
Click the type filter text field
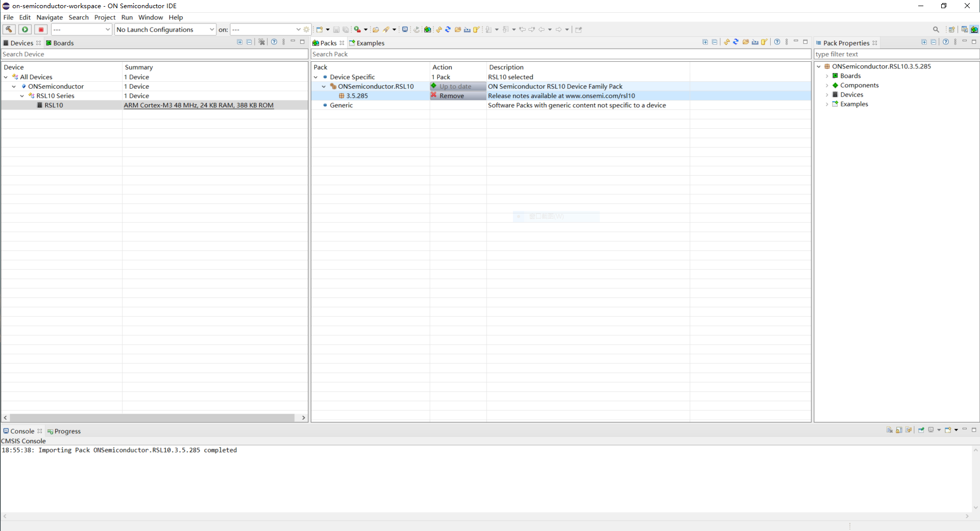pyautogui.click(x=896, y=54)
